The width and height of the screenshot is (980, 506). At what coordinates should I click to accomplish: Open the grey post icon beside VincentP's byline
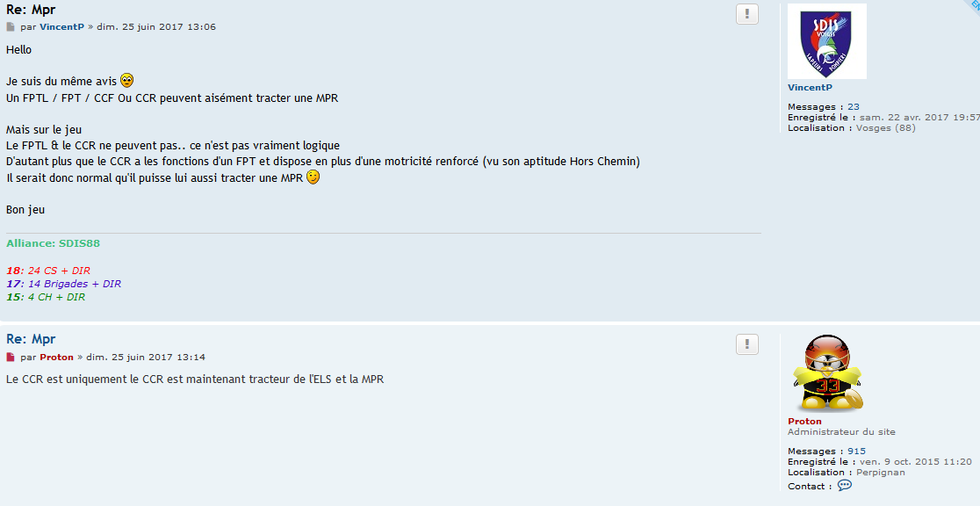click(x=10, y=27)
